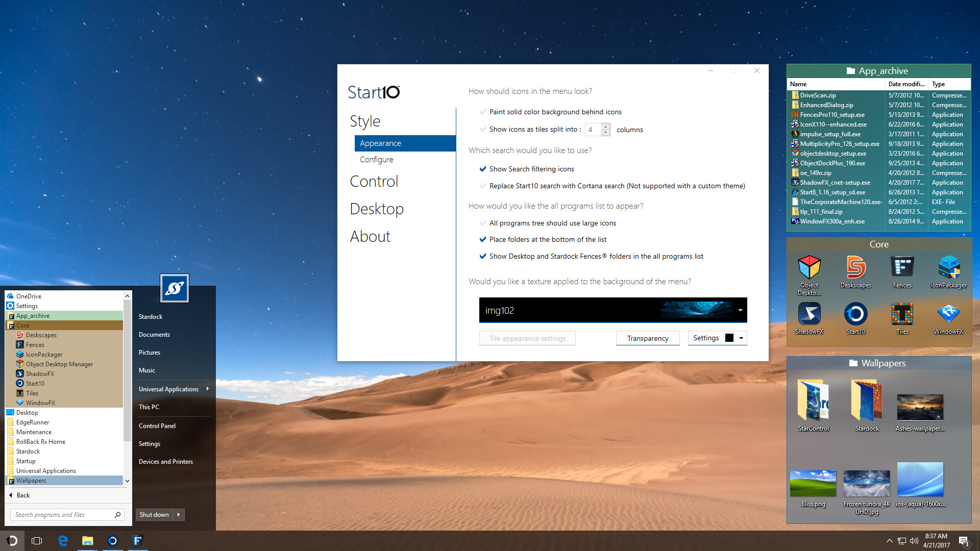The height and width of the screenshot is (551, 980).
Task: Click the black color swatch beside Settings
Action: pyautogui.click(x=729, y=338)
